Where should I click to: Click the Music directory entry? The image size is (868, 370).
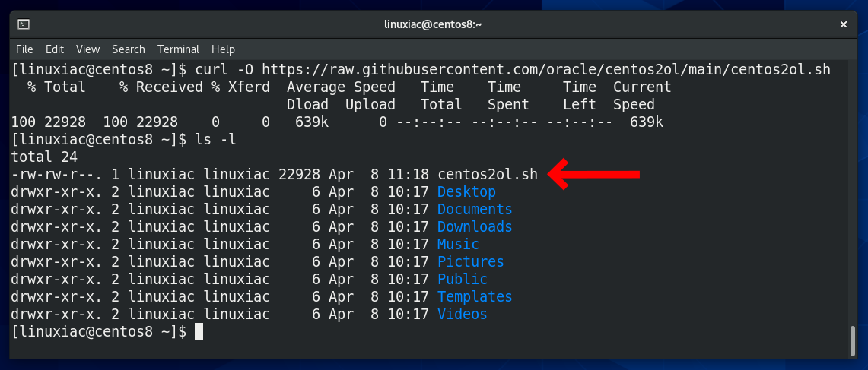point(458,245)
